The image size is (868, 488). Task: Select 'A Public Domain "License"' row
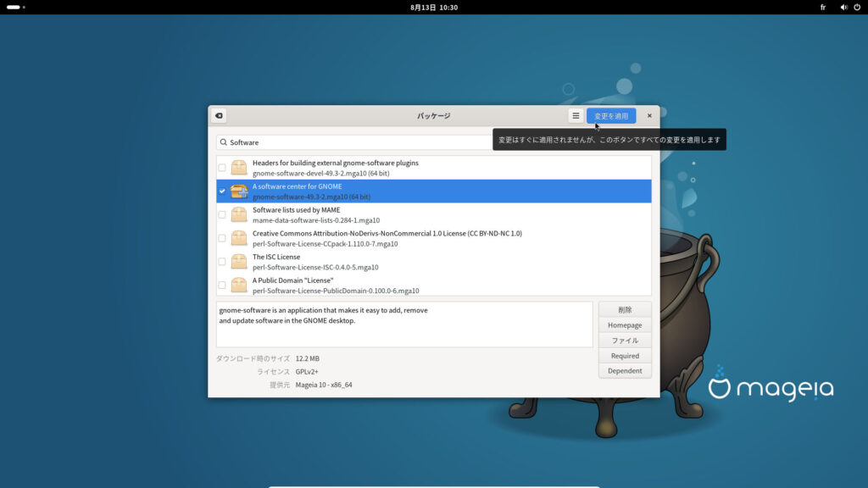tap(433, 285)
